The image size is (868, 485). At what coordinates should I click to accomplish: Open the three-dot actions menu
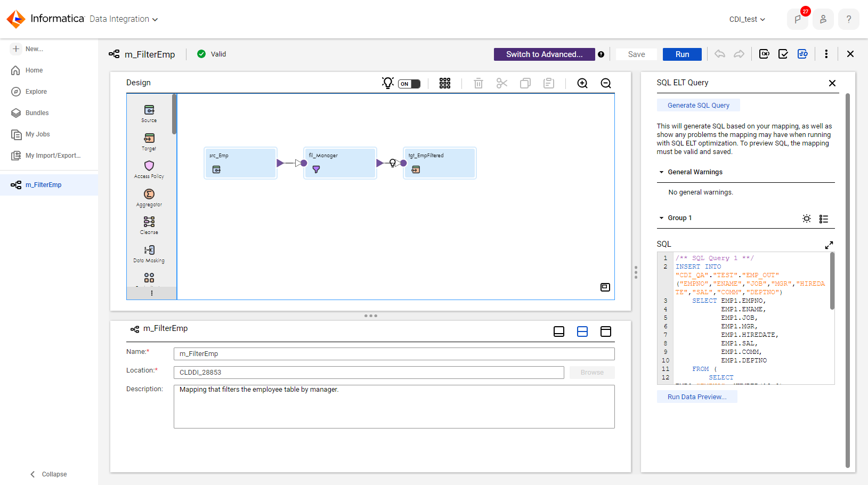(826, 54)
